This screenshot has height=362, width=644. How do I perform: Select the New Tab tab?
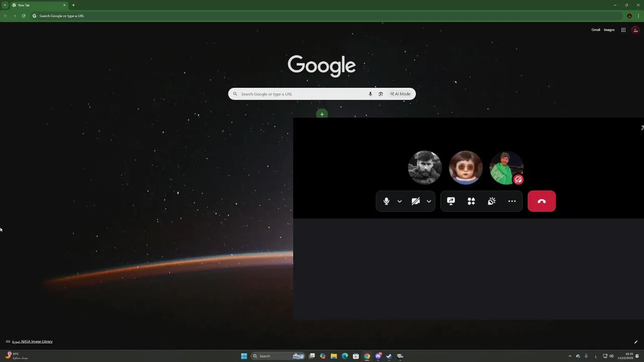pyautogui.click(x=39, y=5)
